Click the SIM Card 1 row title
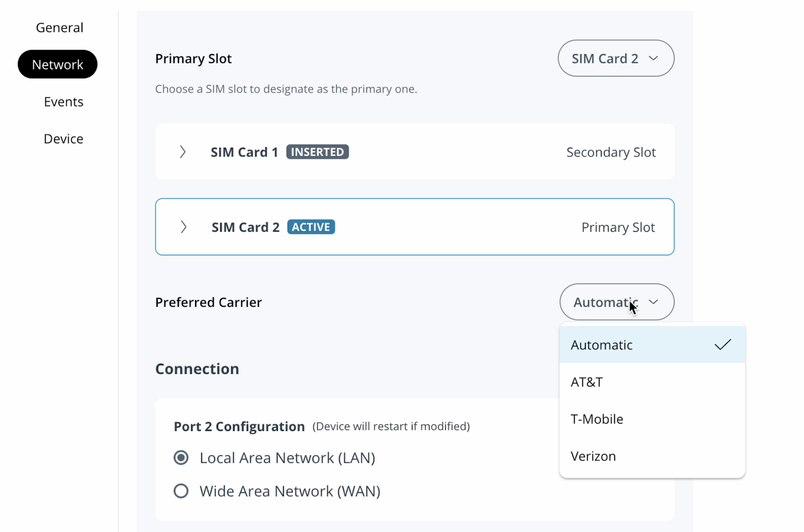 click(x=244, y=152)
